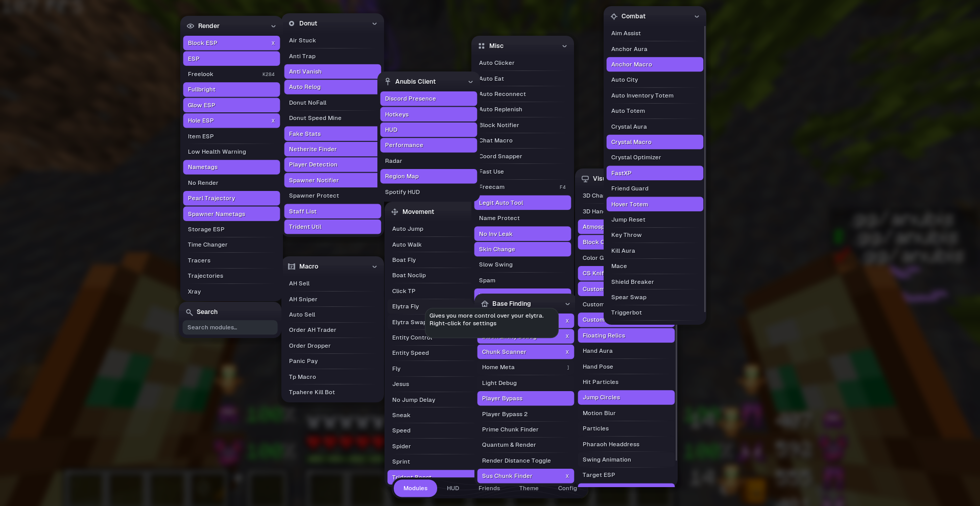
Task: Toggle the Discord Presence module off
Action: click(x=428, y=99)
